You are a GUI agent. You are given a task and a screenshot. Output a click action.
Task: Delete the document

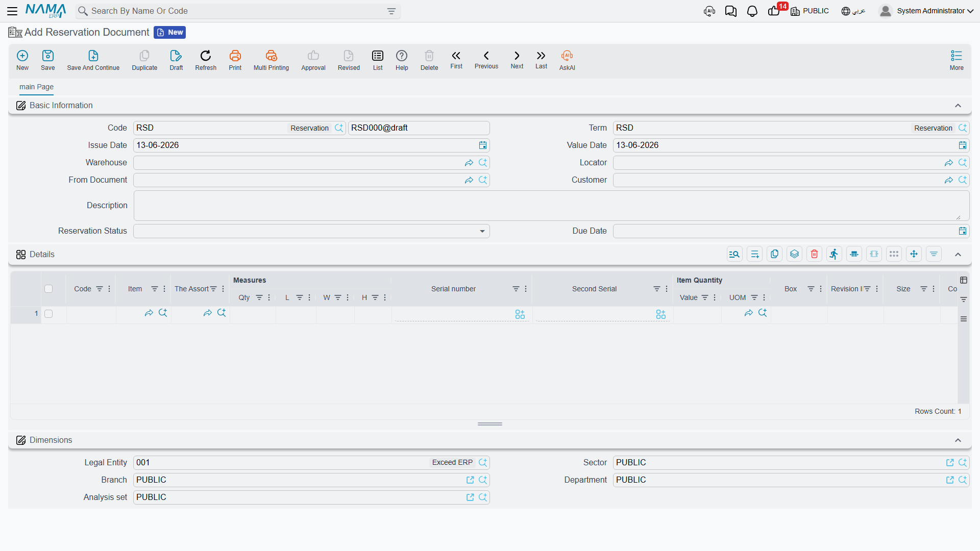(x=429, y=60)
